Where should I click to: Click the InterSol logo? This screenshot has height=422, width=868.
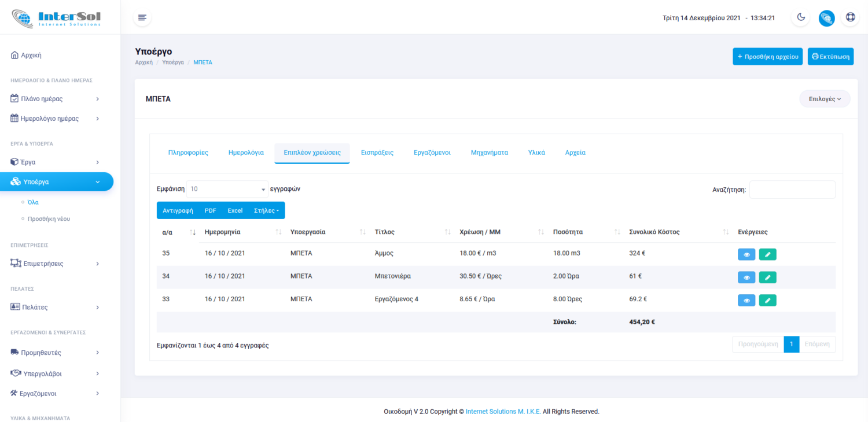(57, 17)
